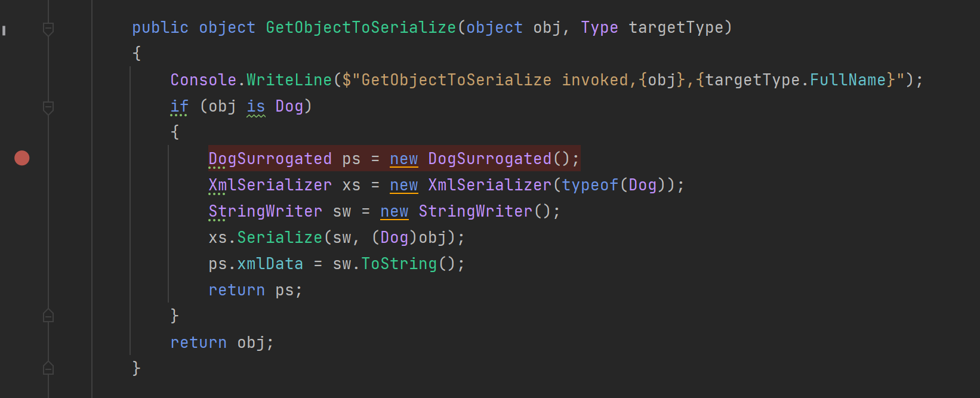Click the GetObjectToSerialize method name

[360, 27]
